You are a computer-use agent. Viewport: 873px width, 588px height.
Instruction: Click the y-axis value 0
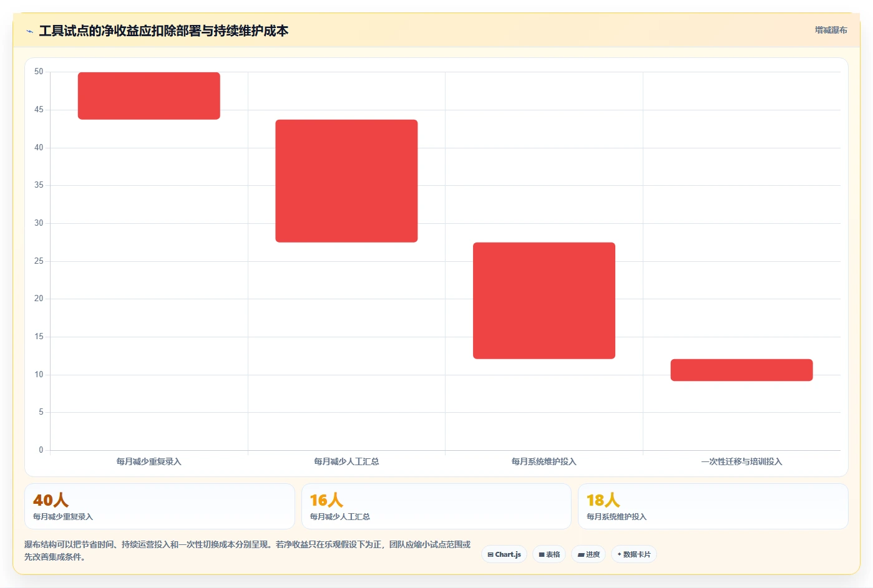pyautogui.click(x=41, y=450)
